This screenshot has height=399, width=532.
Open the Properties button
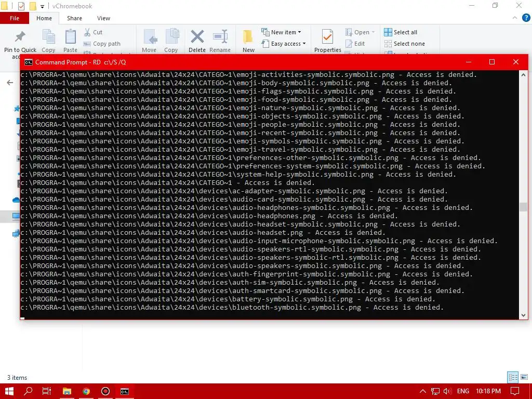(x=327, y=41)
